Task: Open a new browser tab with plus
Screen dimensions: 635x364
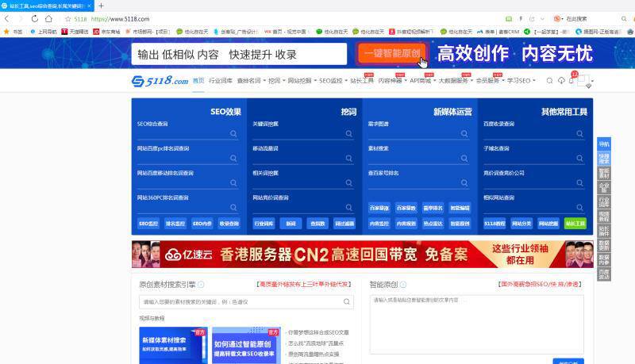Action: pos(102,6)
